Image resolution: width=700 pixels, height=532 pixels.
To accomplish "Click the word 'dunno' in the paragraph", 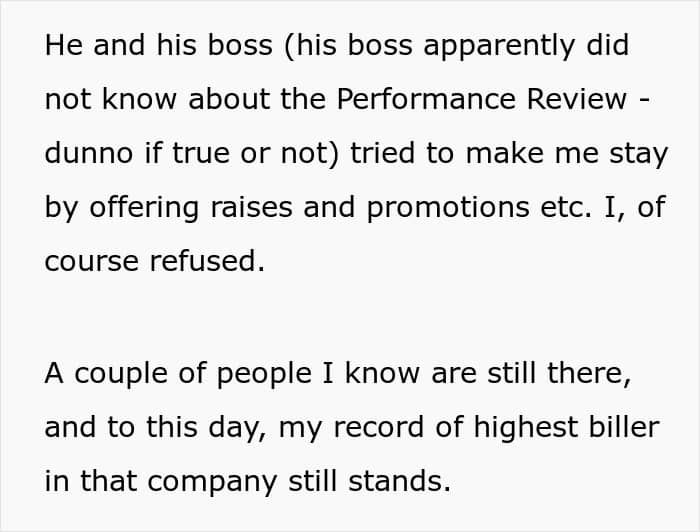I will click(x=89, y=153).
